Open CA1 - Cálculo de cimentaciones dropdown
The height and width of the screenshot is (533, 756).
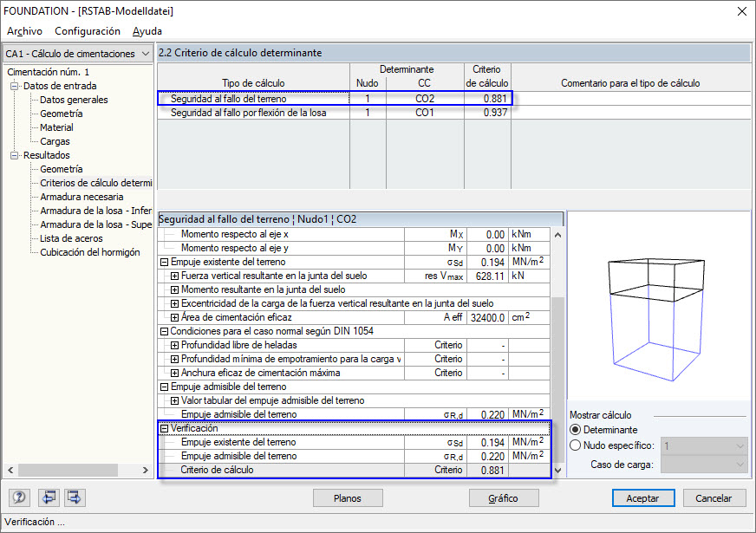[x=78, y=54]
